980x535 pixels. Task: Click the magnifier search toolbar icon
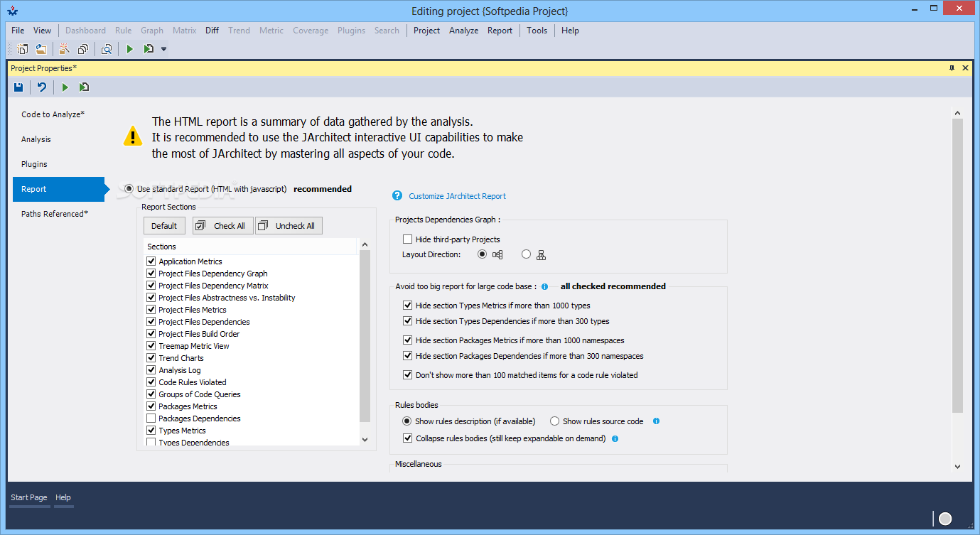click(x=107, y=49)
